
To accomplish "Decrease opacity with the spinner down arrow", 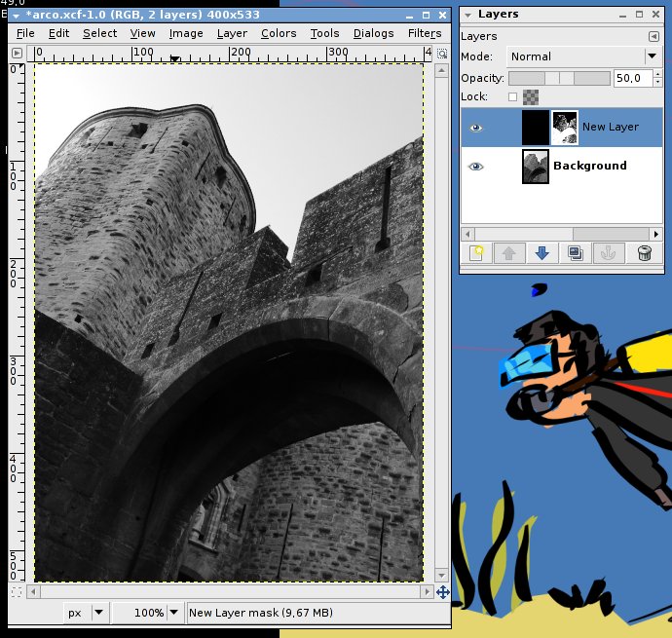I will click(x=657, y=83).
